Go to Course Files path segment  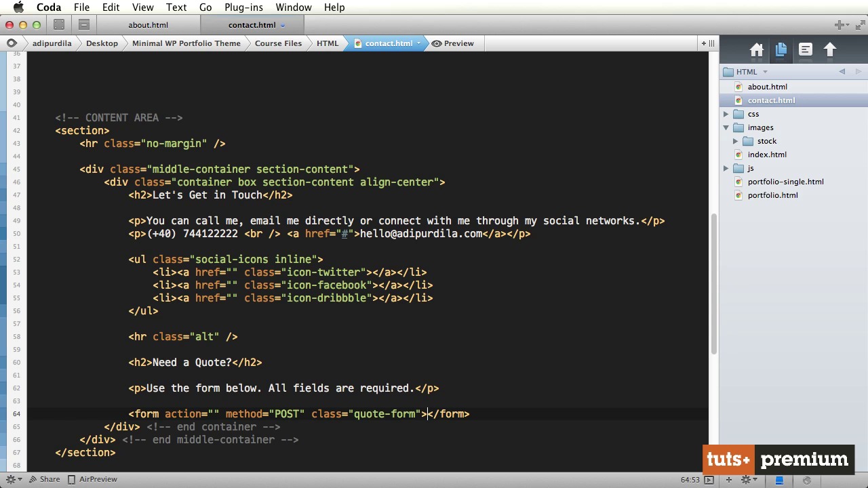click(278, 43)
